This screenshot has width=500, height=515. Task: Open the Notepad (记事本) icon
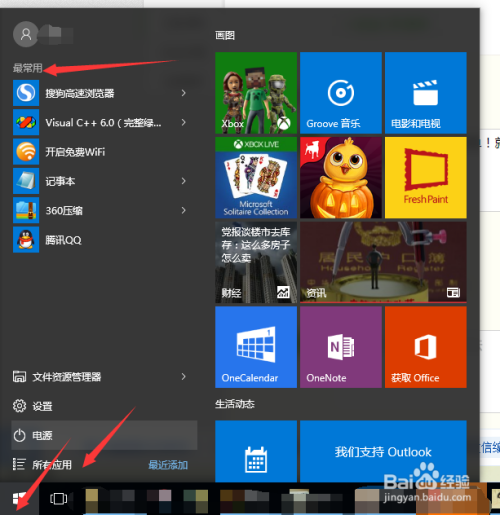pos(26,181)
